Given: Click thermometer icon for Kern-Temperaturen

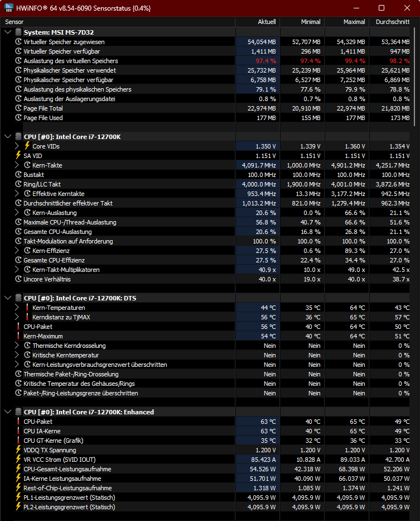Looking at the screenshot, I should [27, 307].
